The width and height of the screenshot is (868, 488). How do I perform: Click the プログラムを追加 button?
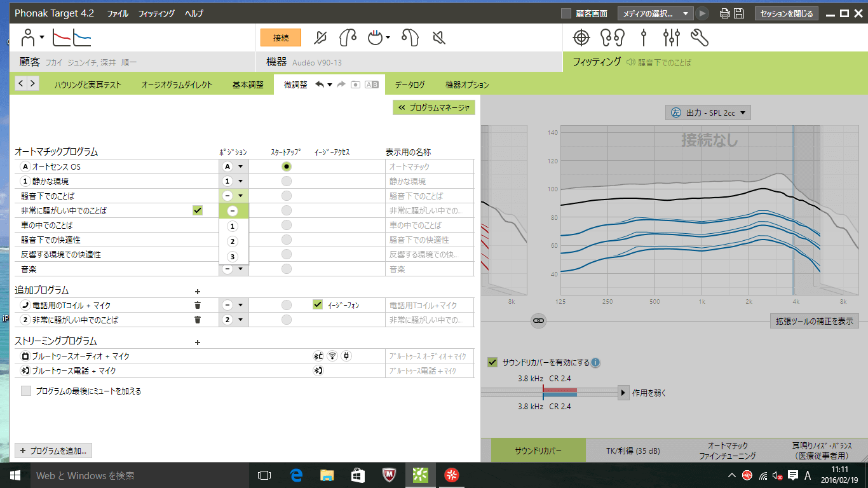53,451
